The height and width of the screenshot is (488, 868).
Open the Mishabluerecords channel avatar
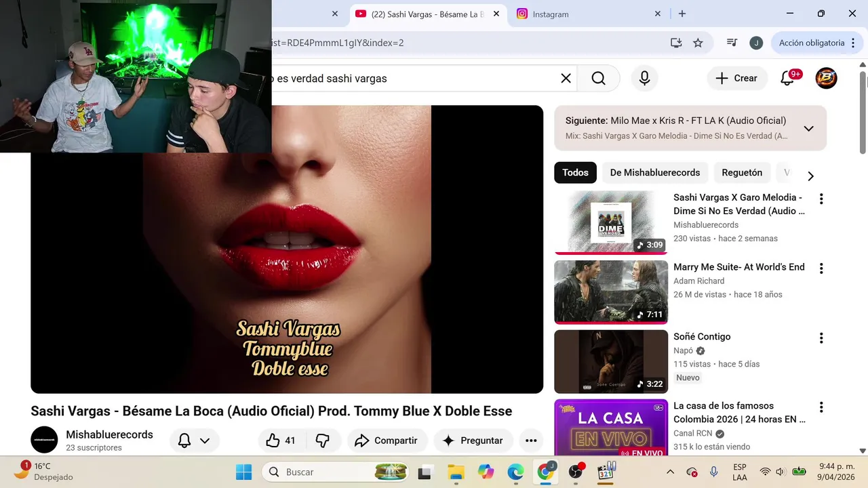click(x=44, y=440)
